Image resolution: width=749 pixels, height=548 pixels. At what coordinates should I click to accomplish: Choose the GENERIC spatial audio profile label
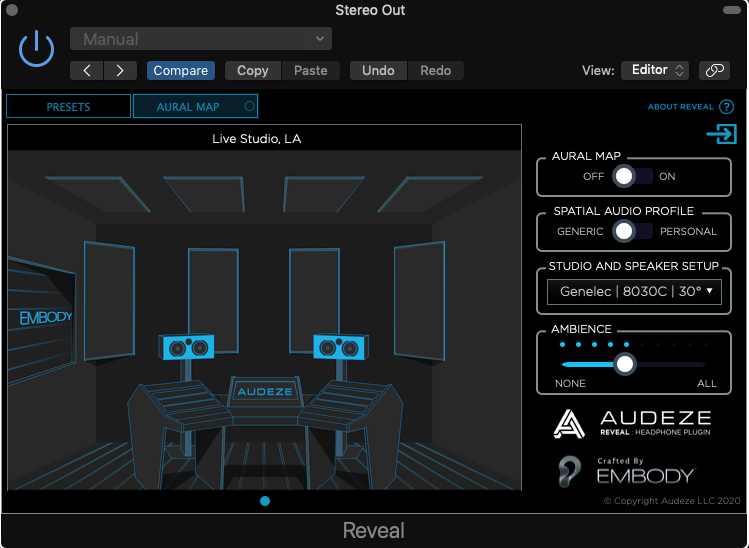[580, 231]
